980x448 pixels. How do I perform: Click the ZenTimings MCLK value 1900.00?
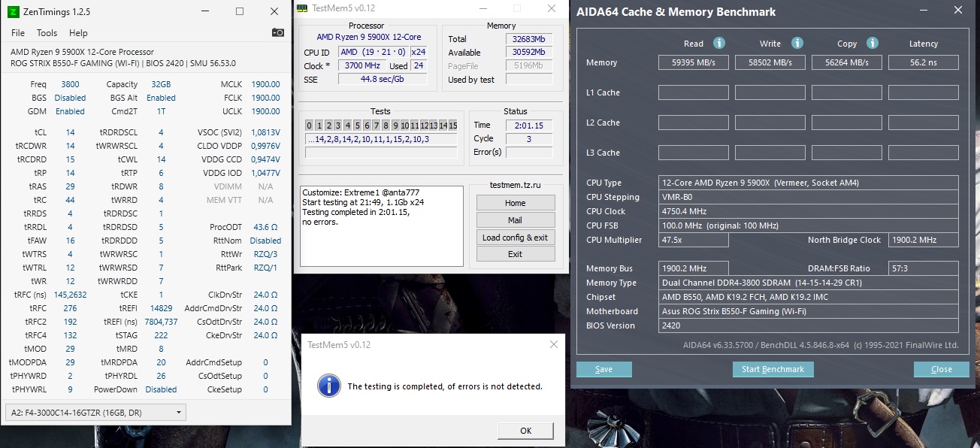(x=266, y=84)
